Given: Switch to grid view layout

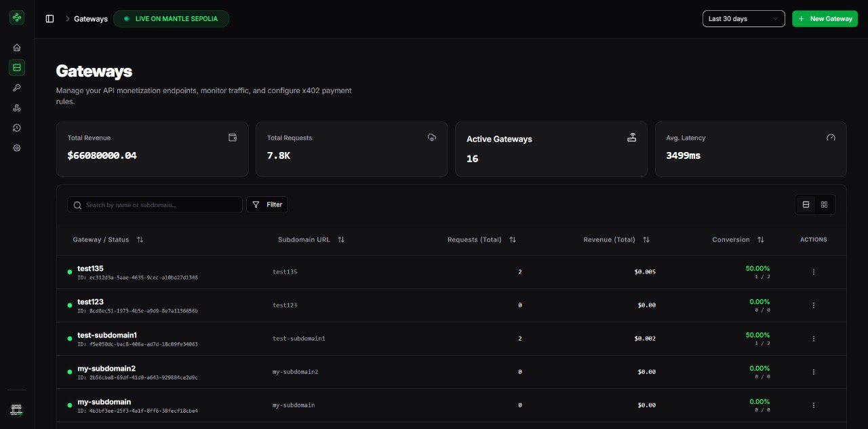Looking at the screenshot, I should (x=824, y=204).
